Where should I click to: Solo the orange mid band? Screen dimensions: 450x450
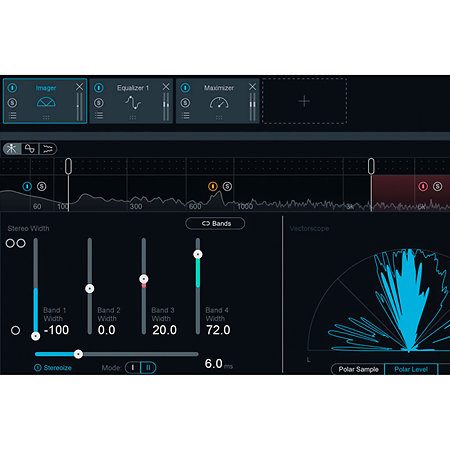coord(227,186)
